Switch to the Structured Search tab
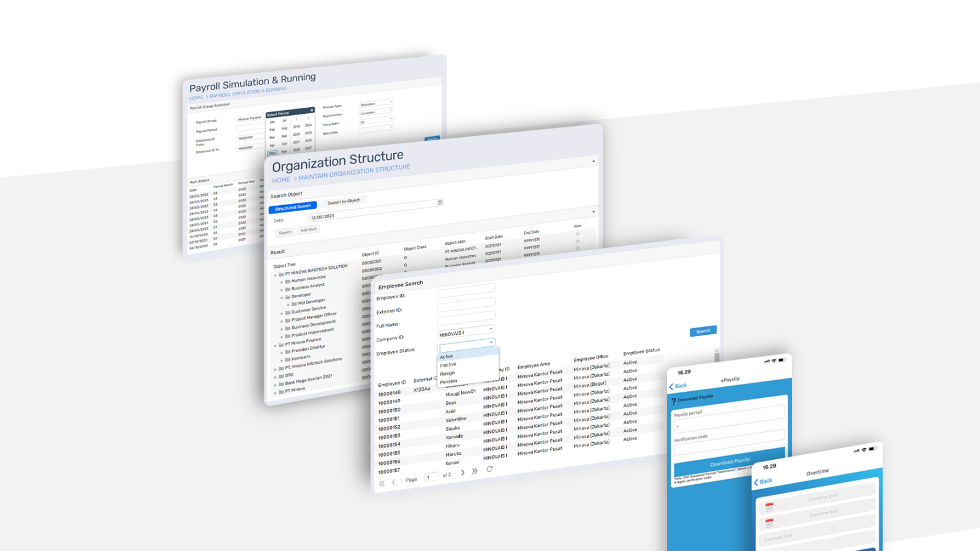 pos(293,208)
